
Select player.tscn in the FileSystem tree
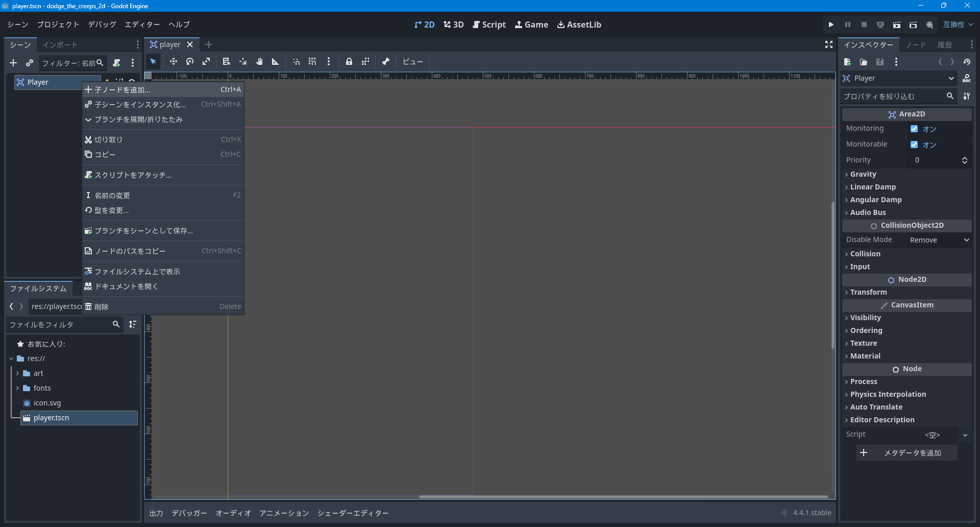79,418
